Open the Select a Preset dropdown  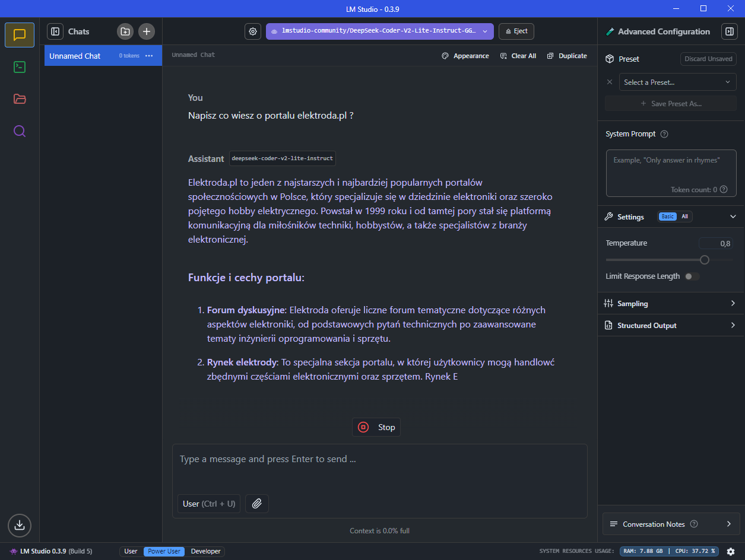pos(677,82)
